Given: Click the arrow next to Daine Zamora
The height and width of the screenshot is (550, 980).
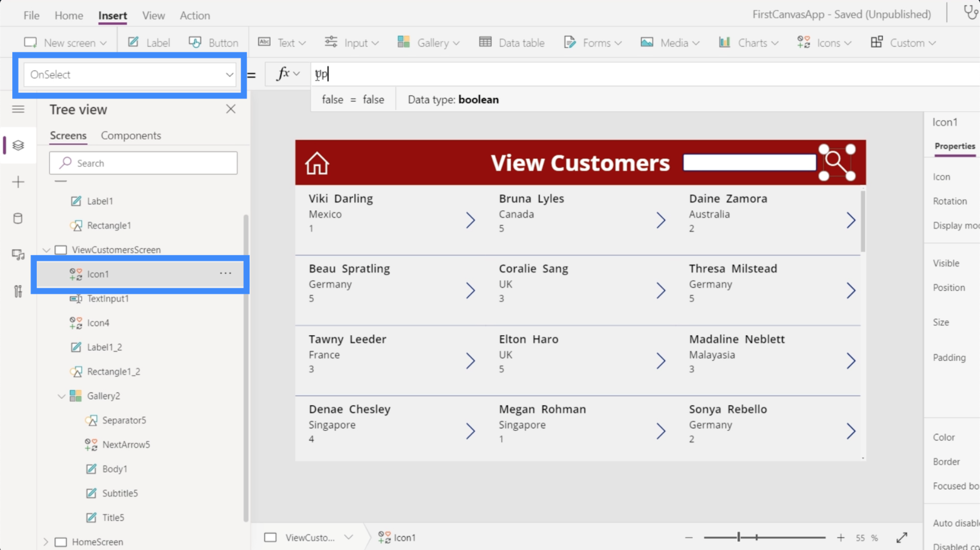Looking at the screenshot, I should click(851, 220).
